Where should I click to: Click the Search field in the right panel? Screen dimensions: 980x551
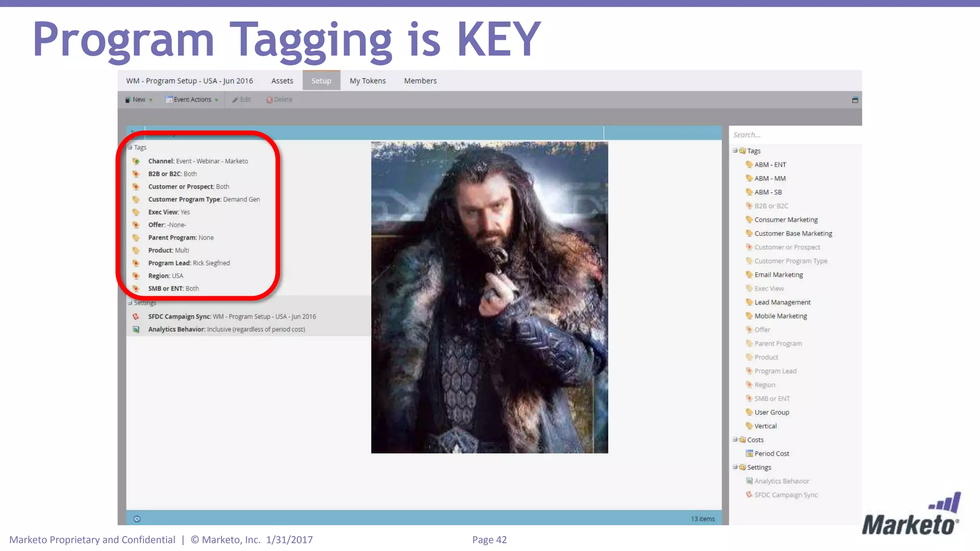click(x=794, y=135)
